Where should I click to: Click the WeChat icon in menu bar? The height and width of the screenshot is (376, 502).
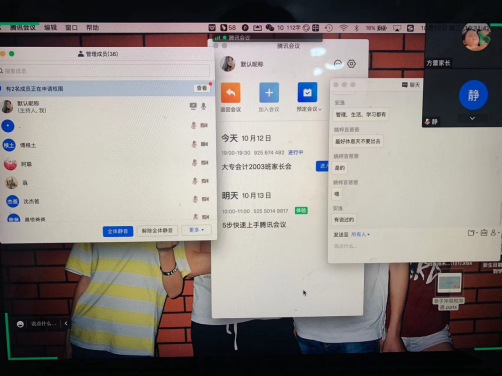pos(269,28)
